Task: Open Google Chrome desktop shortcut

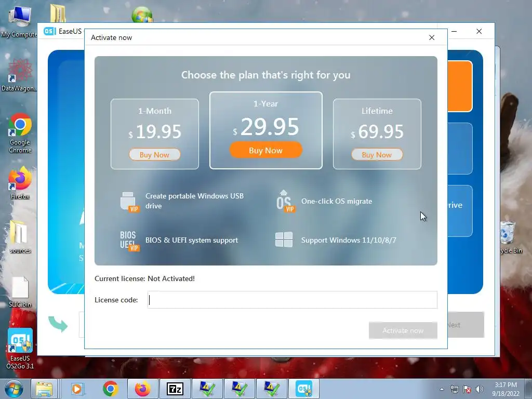Action: 20,133
